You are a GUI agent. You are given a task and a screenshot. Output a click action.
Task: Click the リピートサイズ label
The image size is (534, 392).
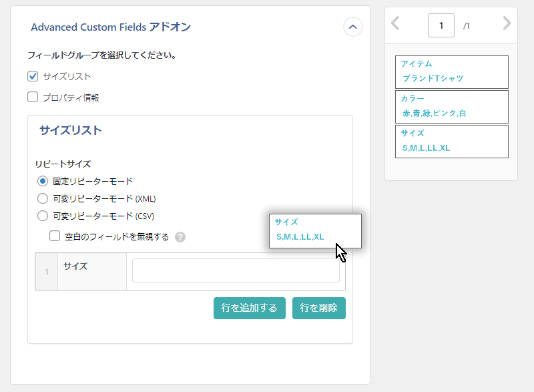tap(63, 164)
